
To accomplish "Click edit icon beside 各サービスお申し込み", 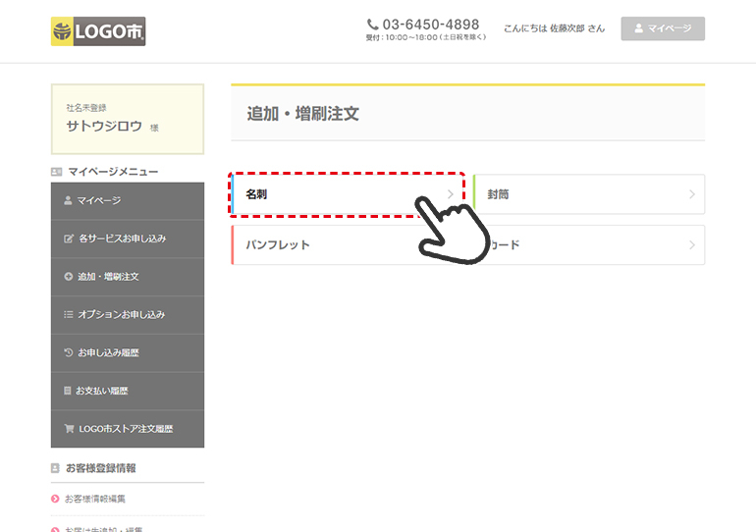I will click(x=69, y=239).
